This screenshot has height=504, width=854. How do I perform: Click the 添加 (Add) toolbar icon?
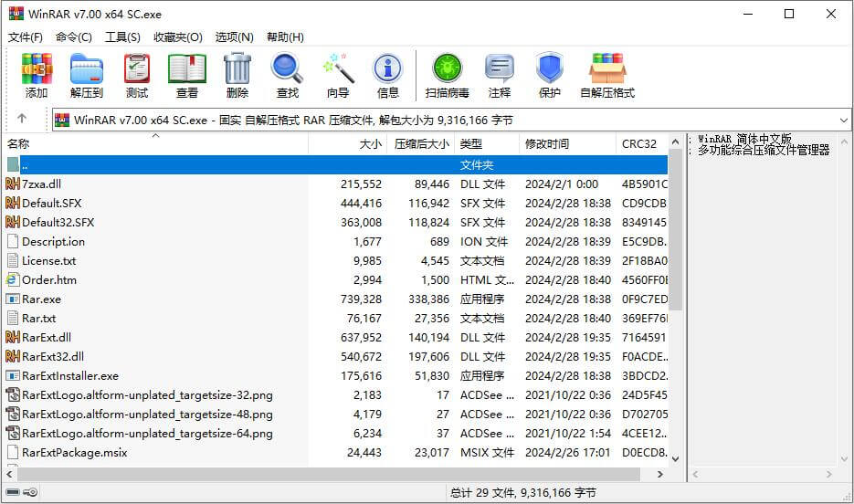[x=37, y=68]
